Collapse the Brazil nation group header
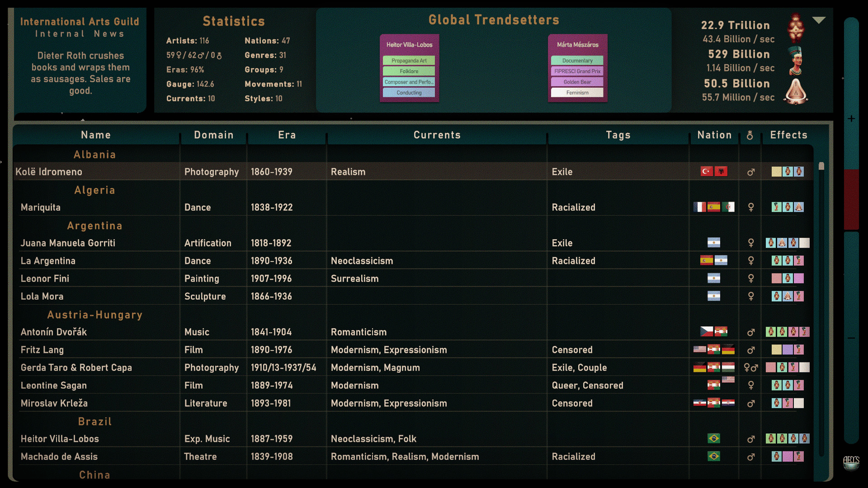Image resolution: width=868 pixels, height=488 pixels. tap(95, 422)
